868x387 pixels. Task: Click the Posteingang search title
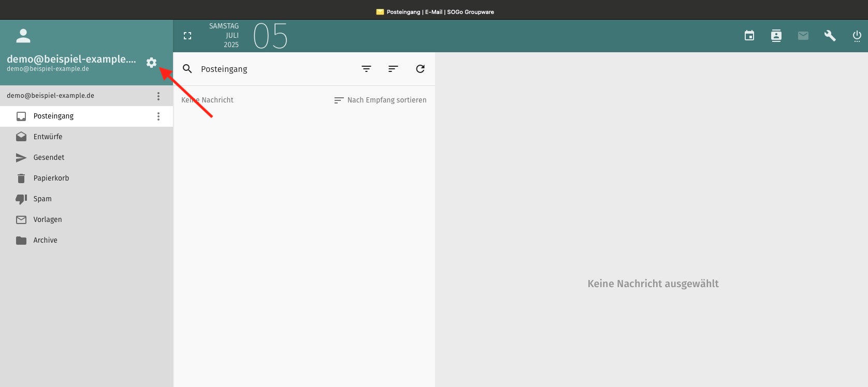coord(224,69)
